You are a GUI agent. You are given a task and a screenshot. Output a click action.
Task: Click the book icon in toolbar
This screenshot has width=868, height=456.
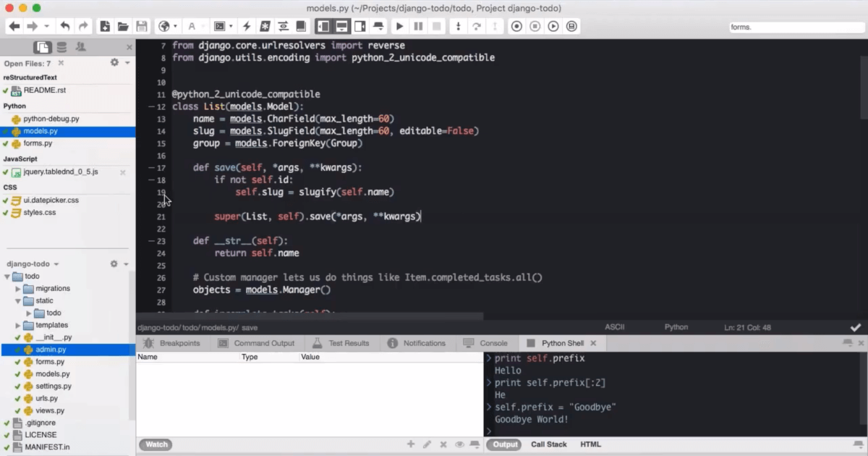point(300,26)
